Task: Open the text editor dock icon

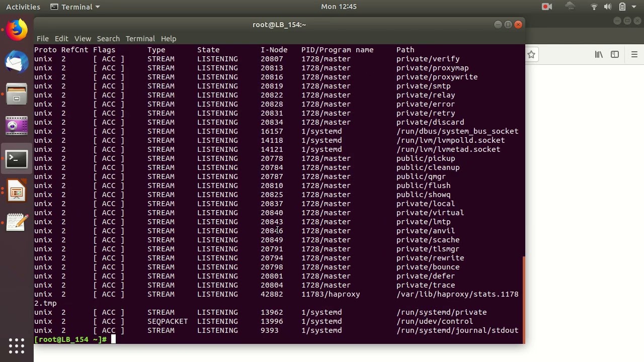Action: [x=17, y=223]
